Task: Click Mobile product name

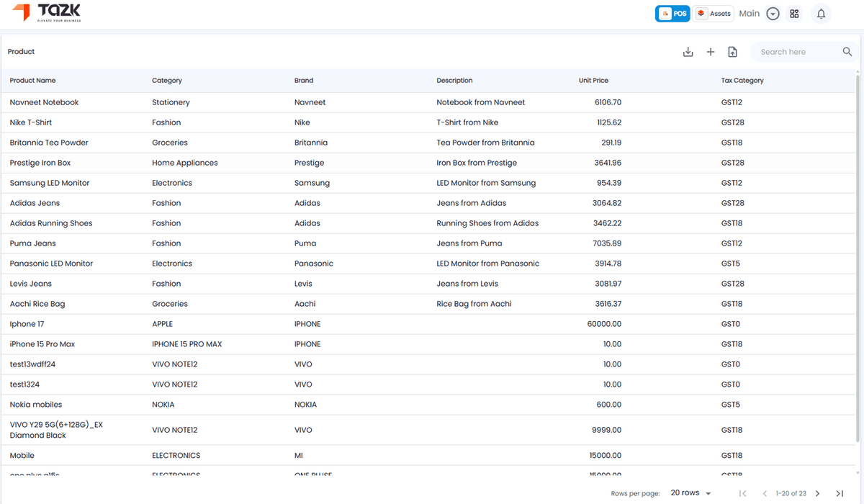Action: pyautogui.click(x=22, y=456)
